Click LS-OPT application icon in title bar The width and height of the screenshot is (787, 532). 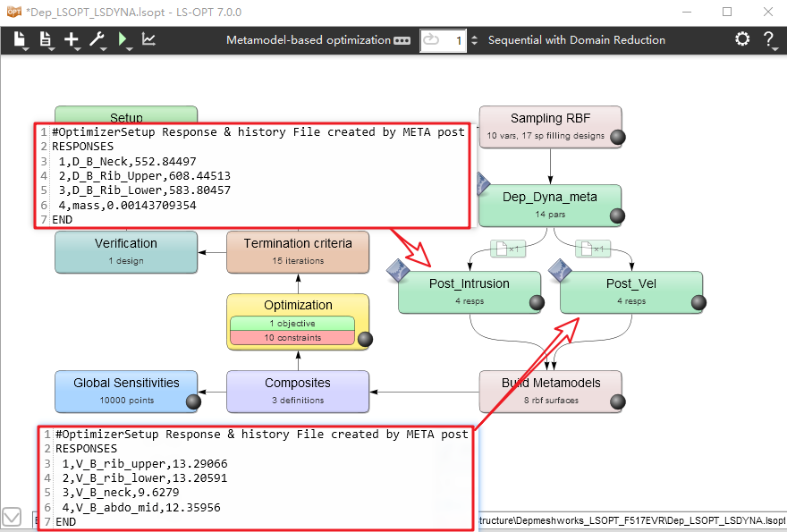13,12
